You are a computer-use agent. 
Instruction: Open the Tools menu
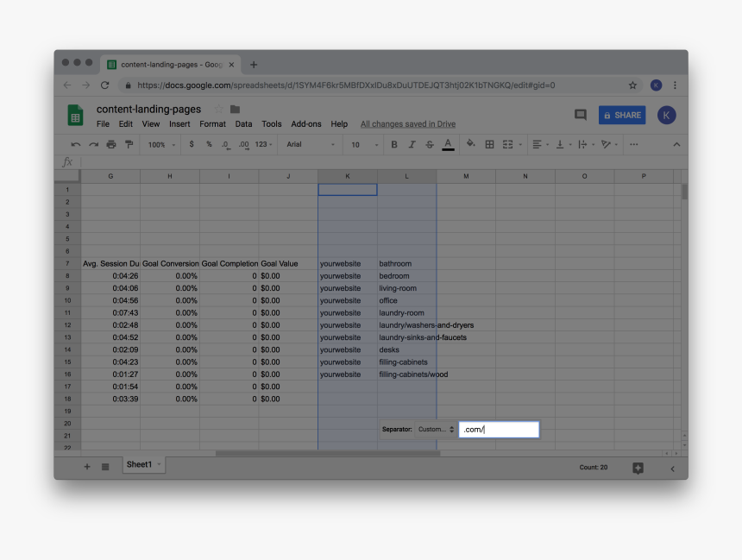coord(271,124)
